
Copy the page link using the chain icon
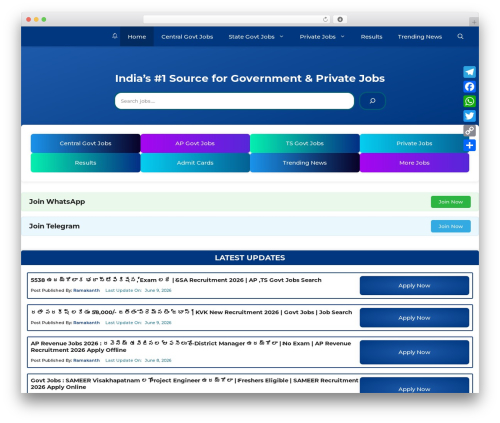[469, 131]
